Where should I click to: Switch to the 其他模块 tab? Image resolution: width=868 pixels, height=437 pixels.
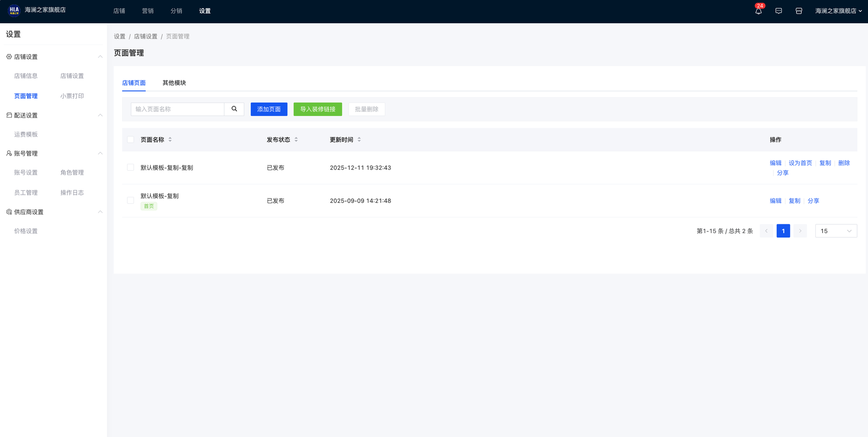[174, 83]
